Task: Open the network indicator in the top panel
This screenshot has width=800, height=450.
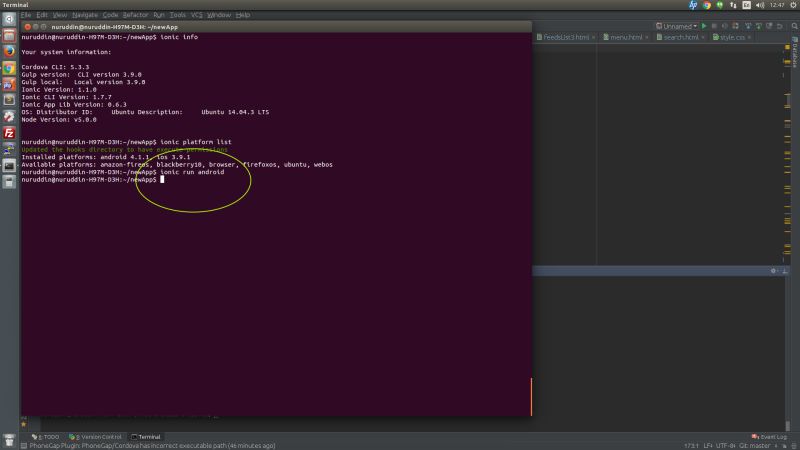Action: (733, 5)
